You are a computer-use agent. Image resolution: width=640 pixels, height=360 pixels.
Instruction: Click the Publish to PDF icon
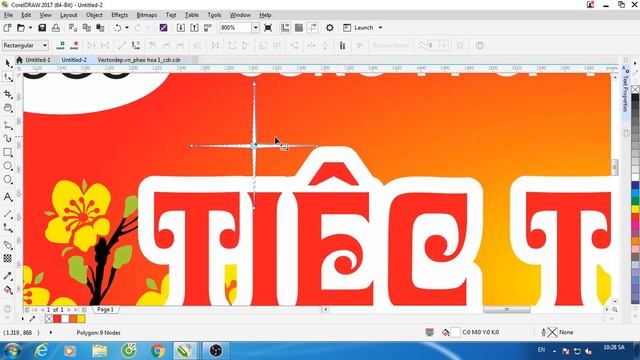point(208,28)
